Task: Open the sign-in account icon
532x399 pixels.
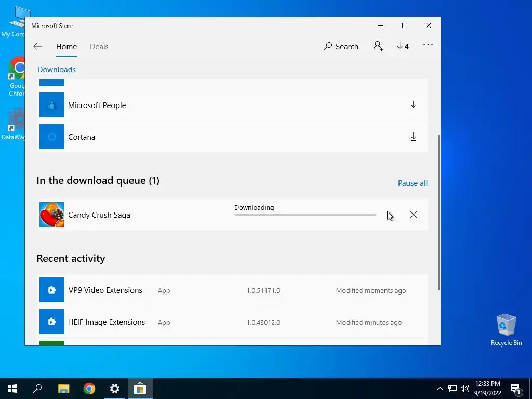Action: 378,46
